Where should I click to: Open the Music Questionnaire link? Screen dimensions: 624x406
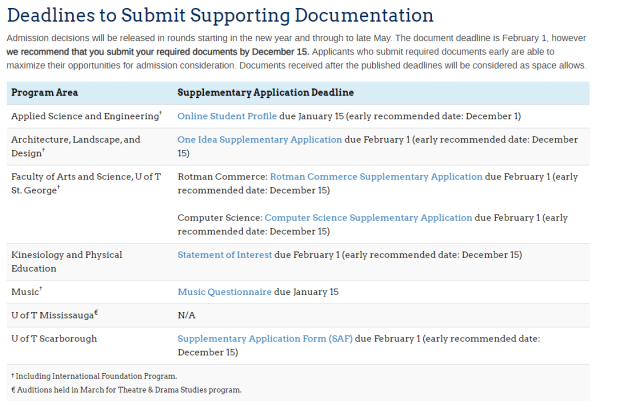click(x=224, y=291)
